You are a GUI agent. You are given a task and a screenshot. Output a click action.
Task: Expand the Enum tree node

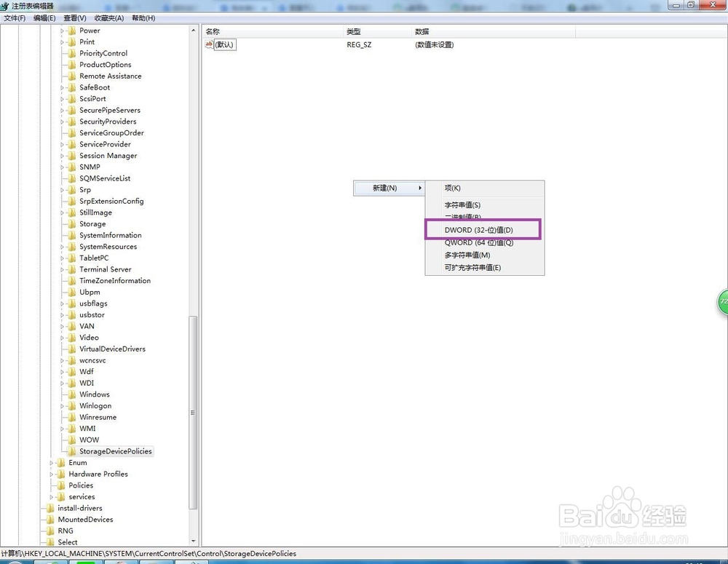[52, 464]
